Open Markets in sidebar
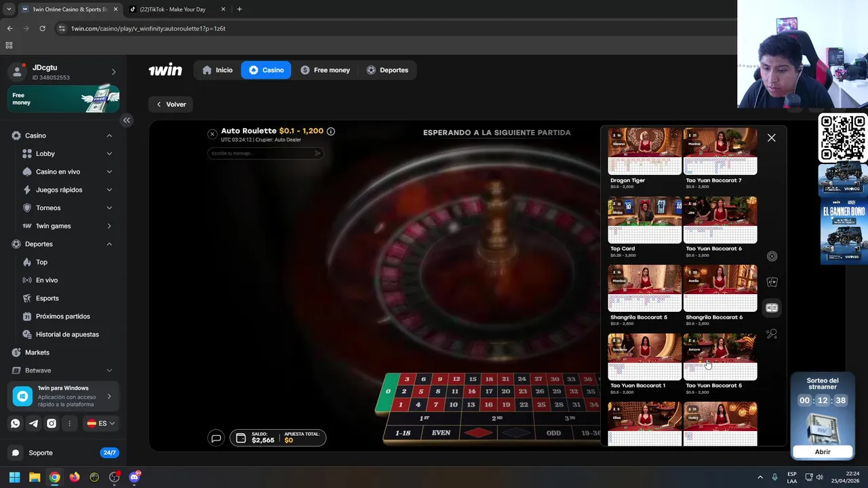Viewport: 868px width, 488px height. click(x=64, y=352)
